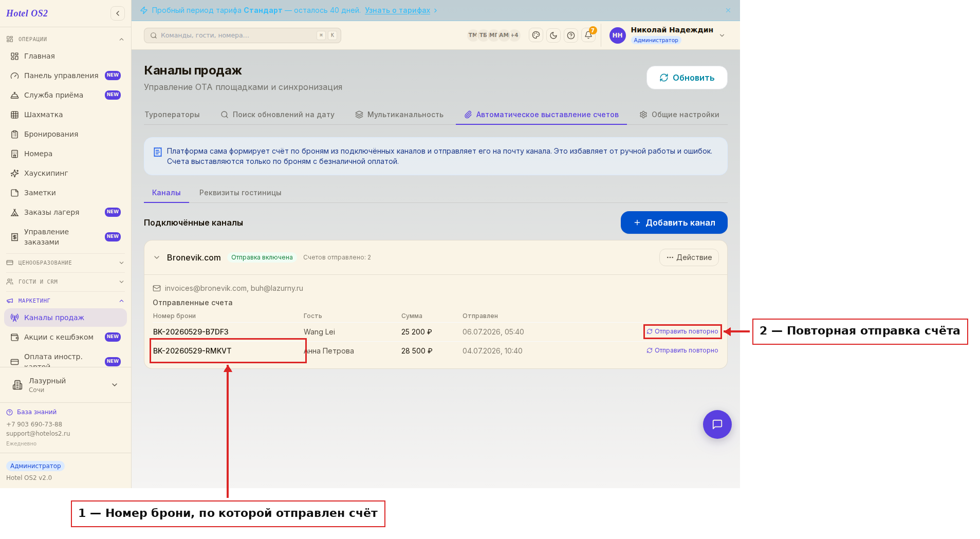Image resolution: width=980 pixels, height=539 pixels.
Task: Click the НН user avatar
Action: [x=618, y=35]
